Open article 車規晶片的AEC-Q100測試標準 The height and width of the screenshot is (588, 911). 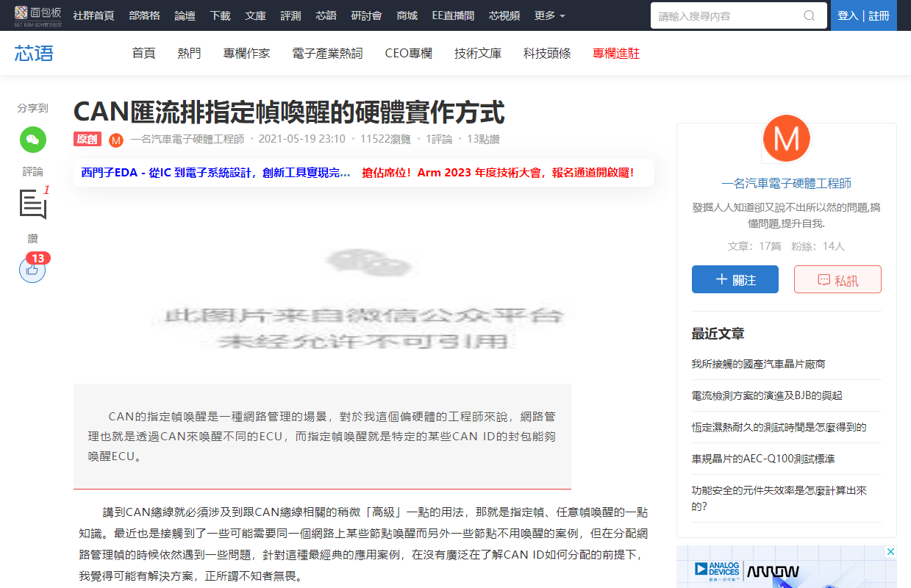point(763,459)
